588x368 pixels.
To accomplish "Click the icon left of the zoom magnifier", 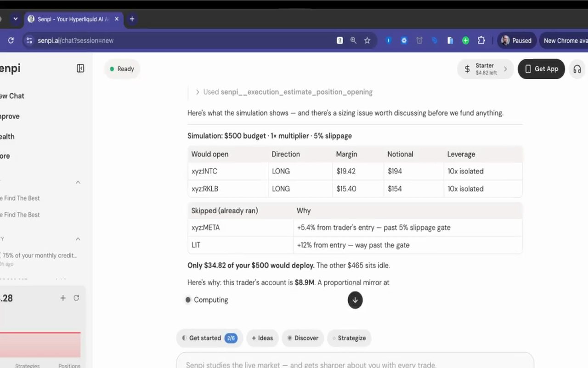I will point(340,40).
